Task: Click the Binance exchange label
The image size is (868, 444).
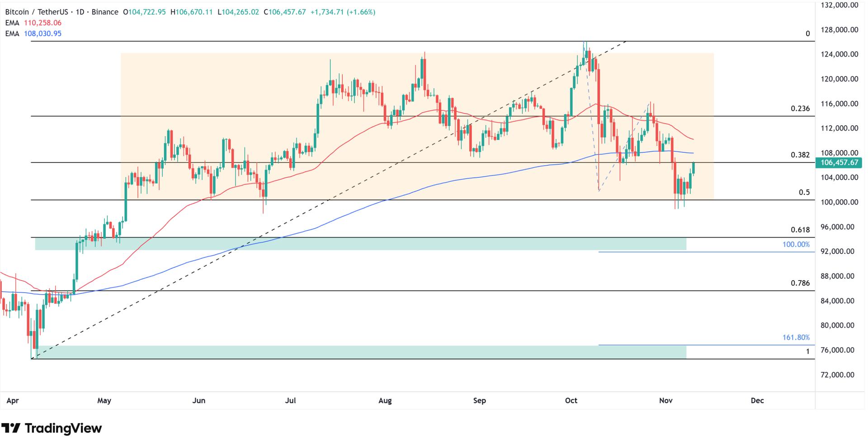Action: click(x=105, y=13)
